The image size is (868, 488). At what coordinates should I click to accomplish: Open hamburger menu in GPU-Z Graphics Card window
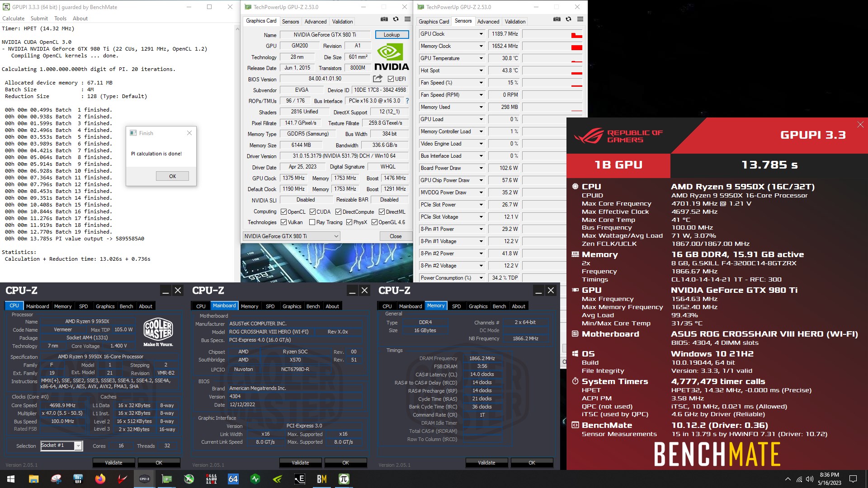(x=407, y=19)
